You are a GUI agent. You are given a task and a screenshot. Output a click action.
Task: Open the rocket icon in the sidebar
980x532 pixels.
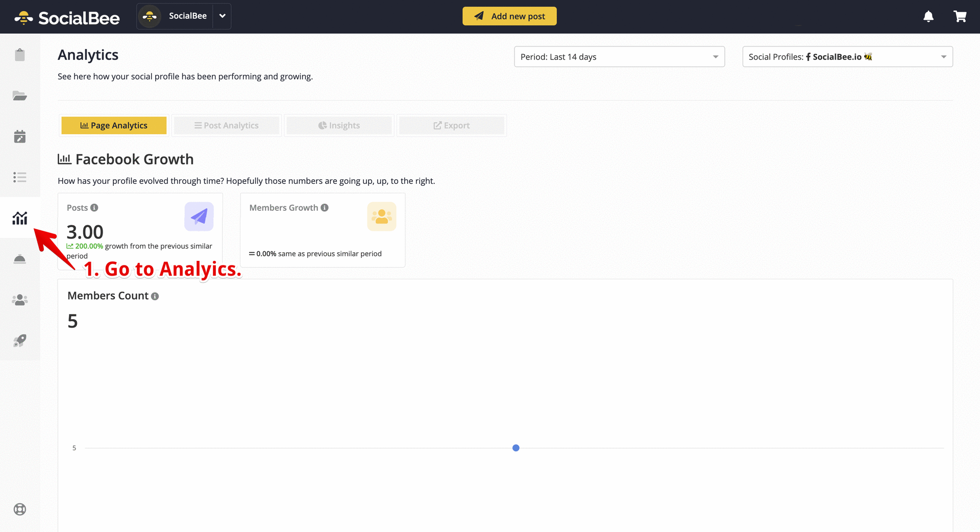[19, 341]
